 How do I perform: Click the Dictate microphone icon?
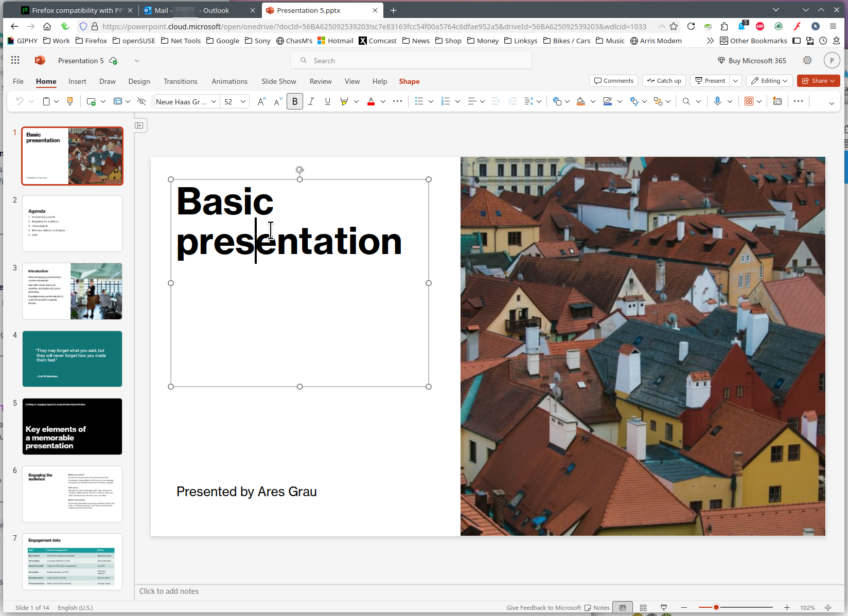point(717,101)
